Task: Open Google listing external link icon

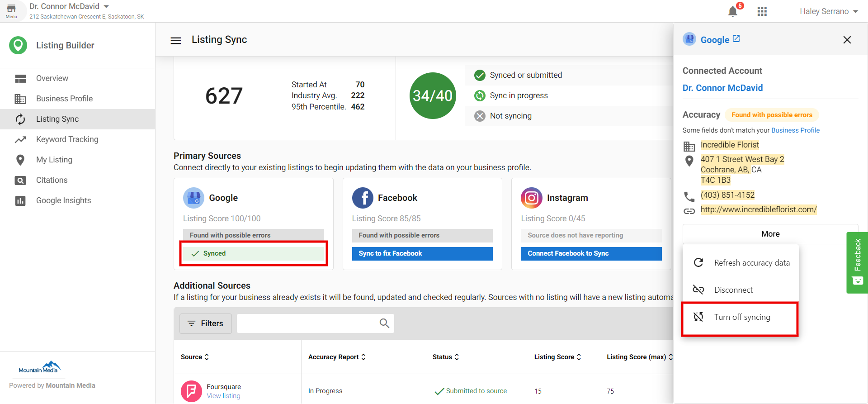Action: 736,39
